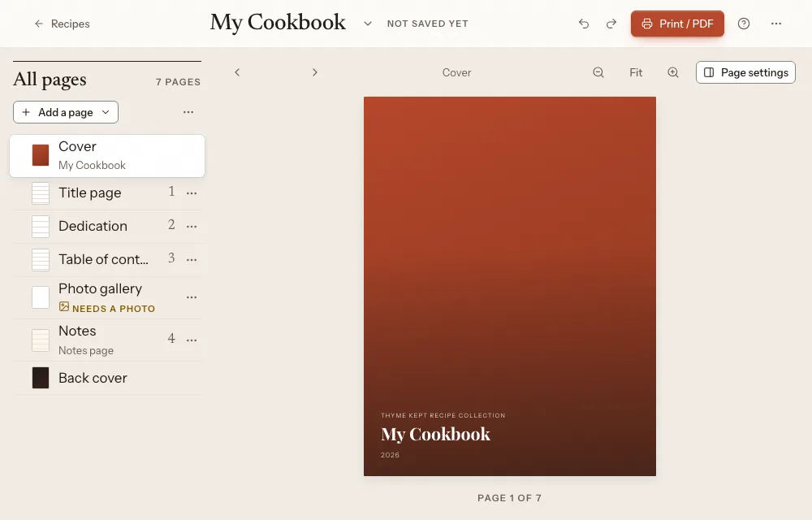Click the Table of contents thumbnail

(x=41, y=259)
